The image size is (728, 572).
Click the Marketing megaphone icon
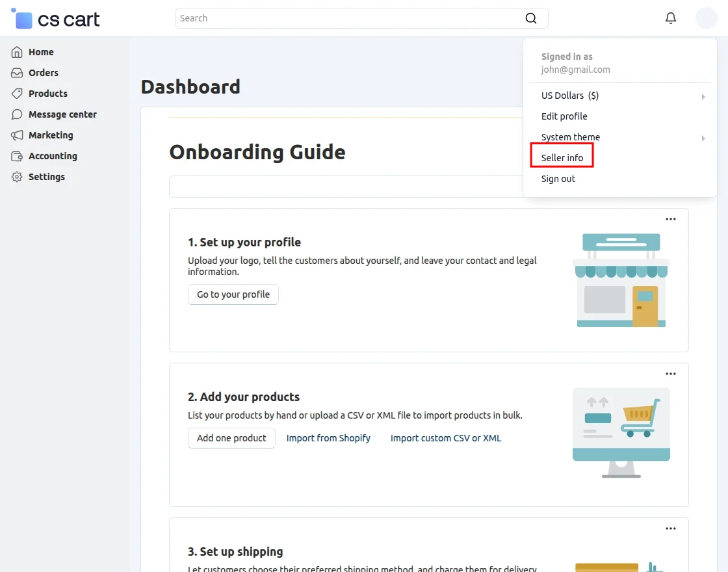[17, 135]
